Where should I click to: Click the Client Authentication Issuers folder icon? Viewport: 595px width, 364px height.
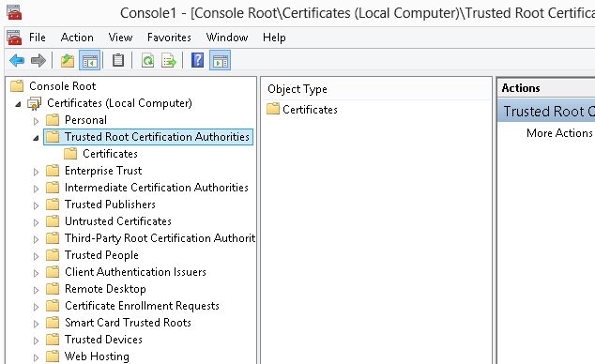tap(53, 272)
